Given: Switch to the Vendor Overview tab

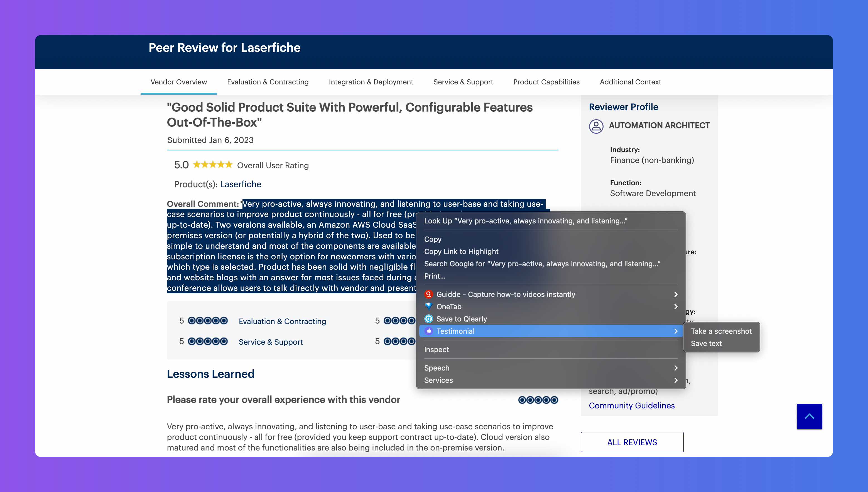Looking at the screenshot, I should (179, 82).
